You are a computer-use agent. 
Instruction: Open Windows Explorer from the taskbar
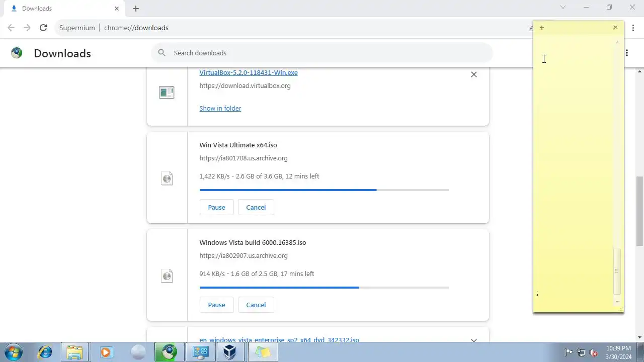click(75, 352)
